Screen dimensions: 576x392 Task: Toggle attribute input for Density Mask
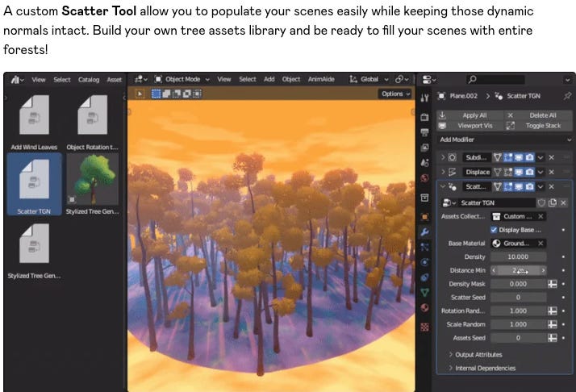(553, 284)
